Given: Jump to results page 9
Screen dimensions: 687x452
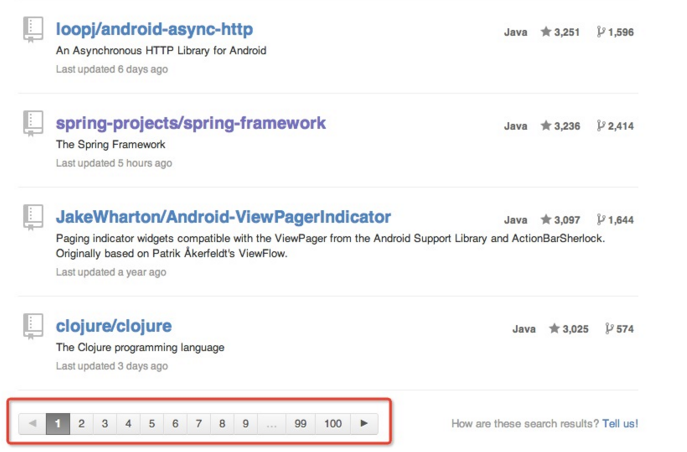Looking at the screenshot, I should (x=245, y=424).
